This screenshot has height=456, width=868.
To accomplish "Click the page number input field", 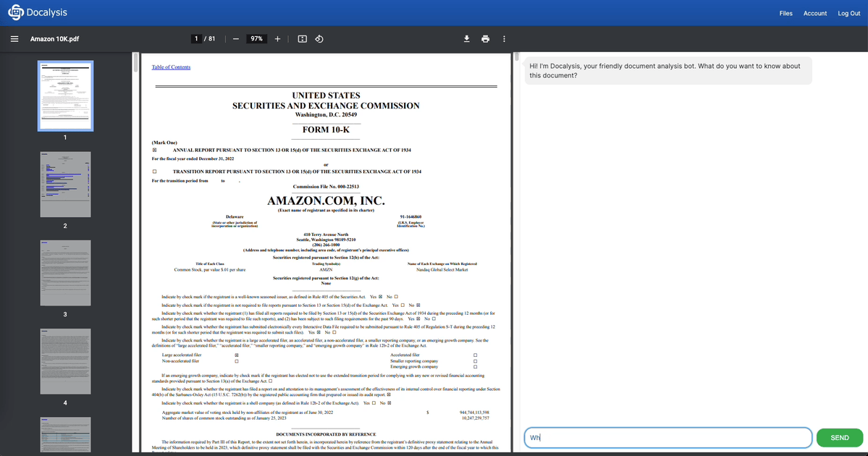I will tap(195, 38).
